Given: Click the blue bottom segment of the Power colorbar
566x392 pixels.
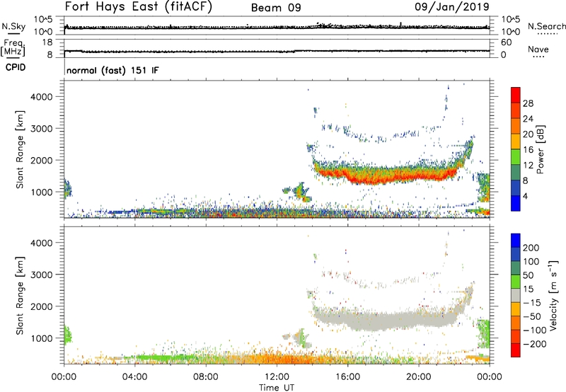Looking at the screenshot, I should tap(516, 203).
